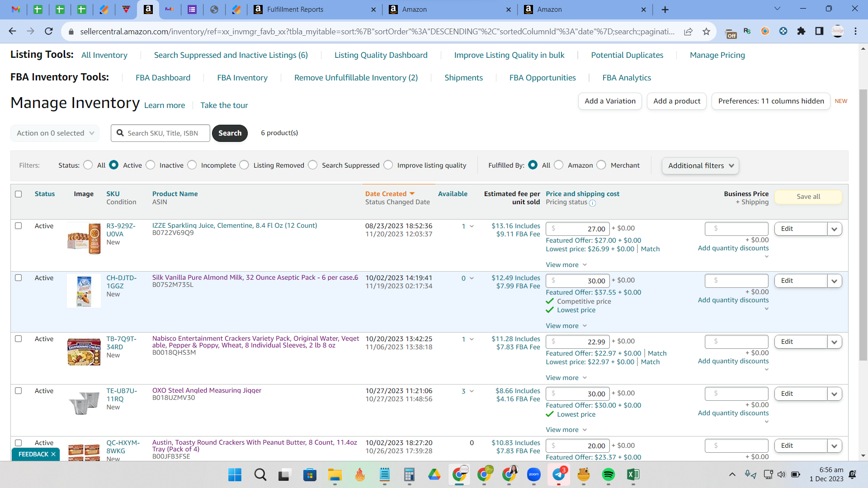Image resolution: width=868 pixels, height=488 pixels.
Task: Expand available quantity details for OXO Jigger
Action: 472,391
